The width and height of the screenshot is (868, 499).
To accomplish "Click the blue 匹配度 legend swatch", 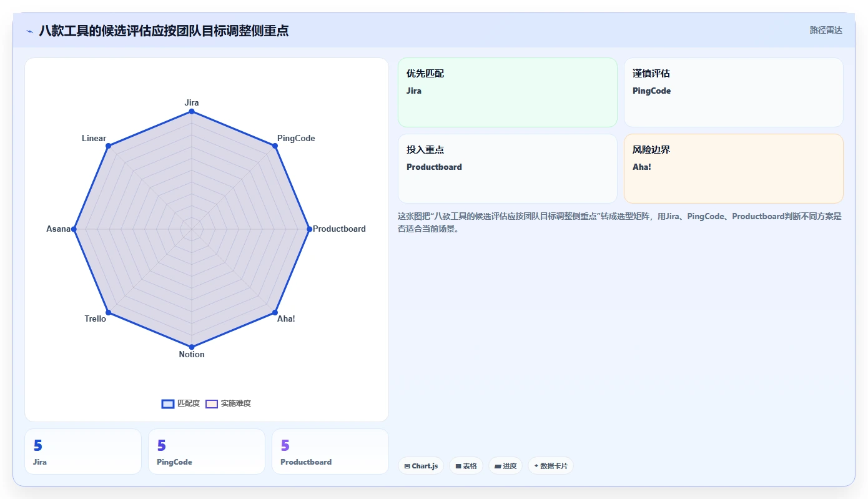I will 167,403.
